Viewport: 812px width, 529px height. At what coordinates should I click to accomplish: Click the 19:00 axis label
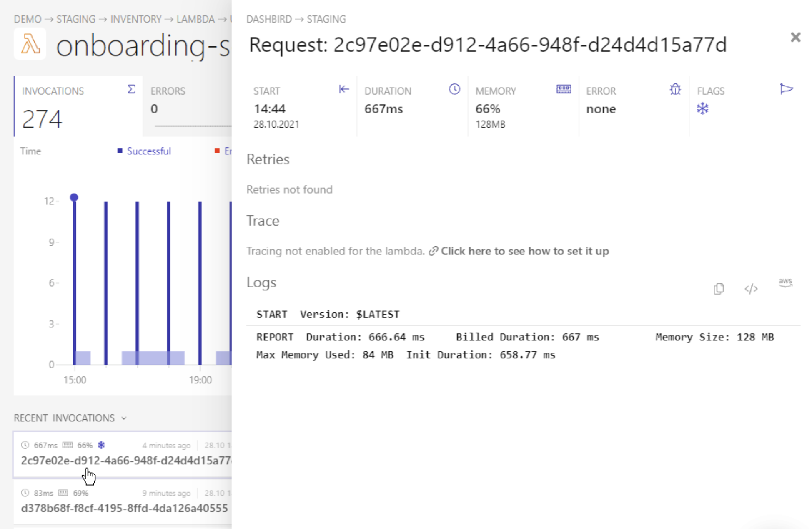coord(200,380)
